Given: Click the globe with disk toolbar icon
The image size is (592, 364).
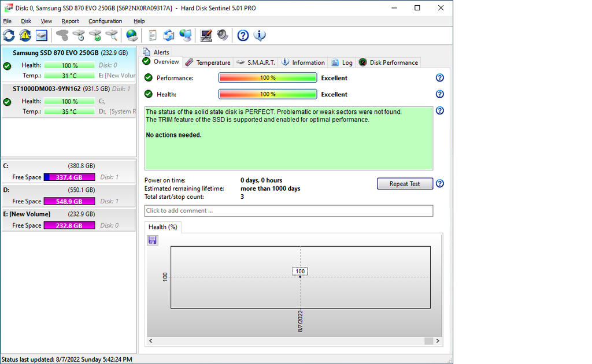Looking at the screenshot, I should coord(132,36).
